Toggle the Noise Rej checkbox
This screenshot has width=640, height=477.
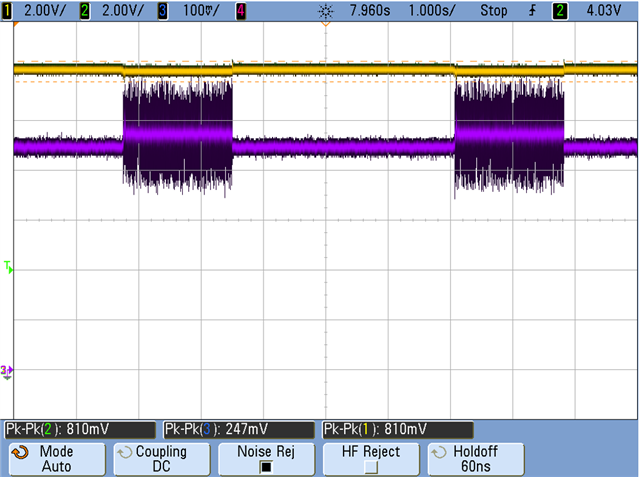coord(266,466)
